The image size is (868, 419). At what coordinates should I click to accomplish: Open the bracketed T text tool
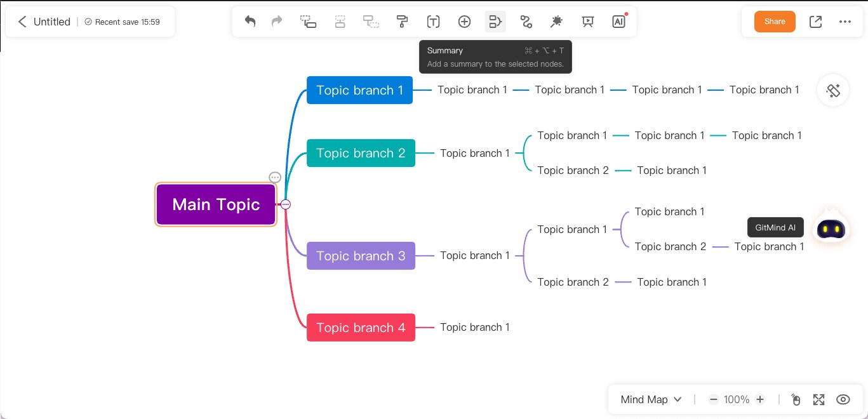point(433,22)
